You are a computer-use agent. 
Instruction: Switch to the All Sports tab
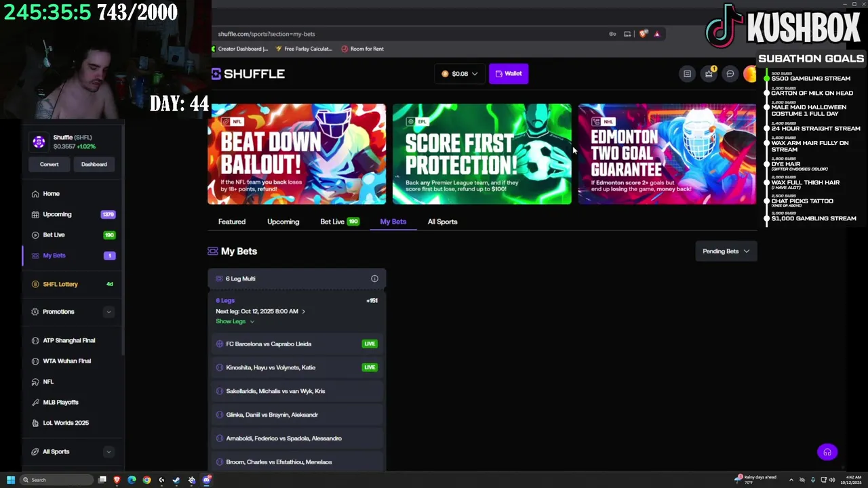(442, 222)
